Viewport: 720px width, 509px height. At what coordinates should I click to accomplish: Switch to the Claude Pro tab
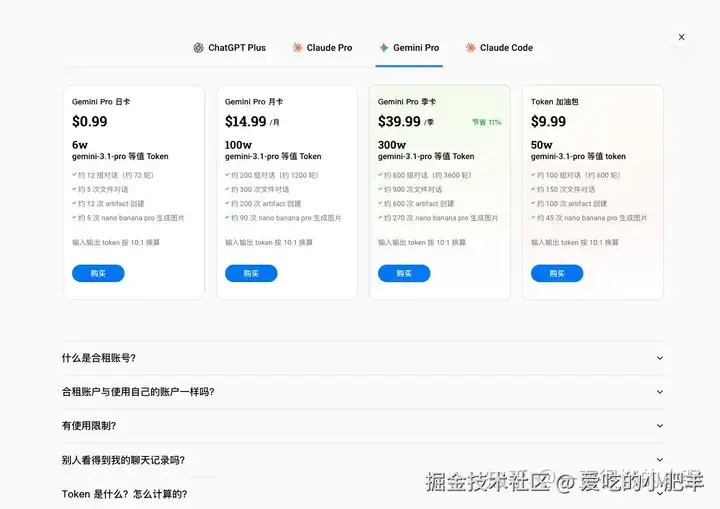[x=322, y=48]
